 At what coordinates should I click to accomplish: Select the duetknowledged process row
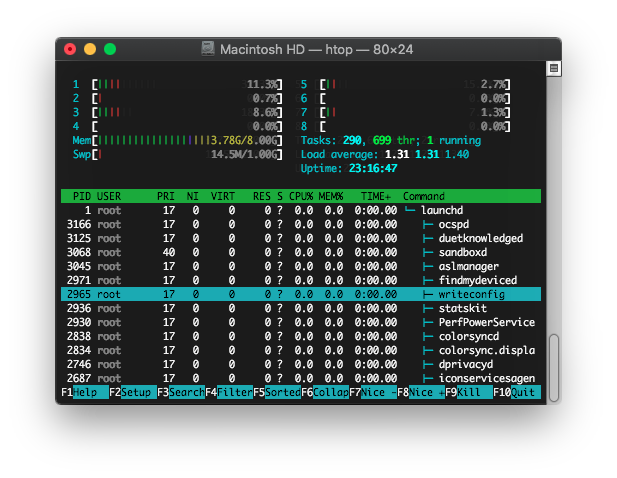(301, 238)
